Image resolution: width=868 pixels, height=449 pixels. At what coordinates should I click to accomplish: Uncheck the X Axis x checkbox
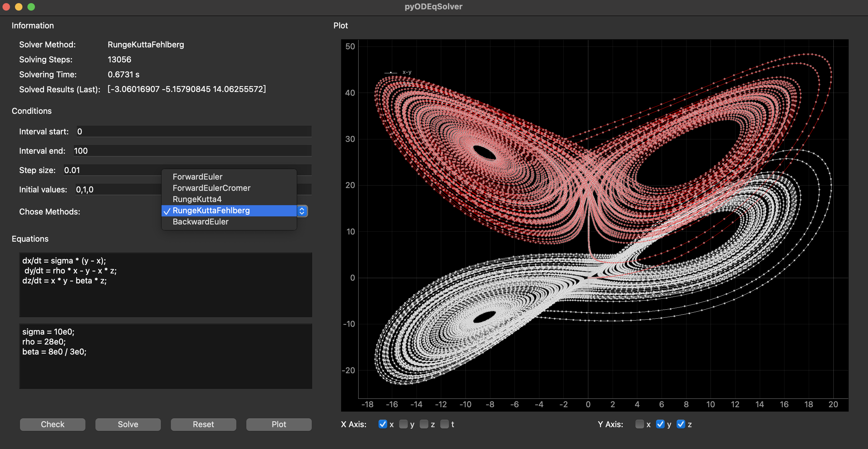click(383, 424)
